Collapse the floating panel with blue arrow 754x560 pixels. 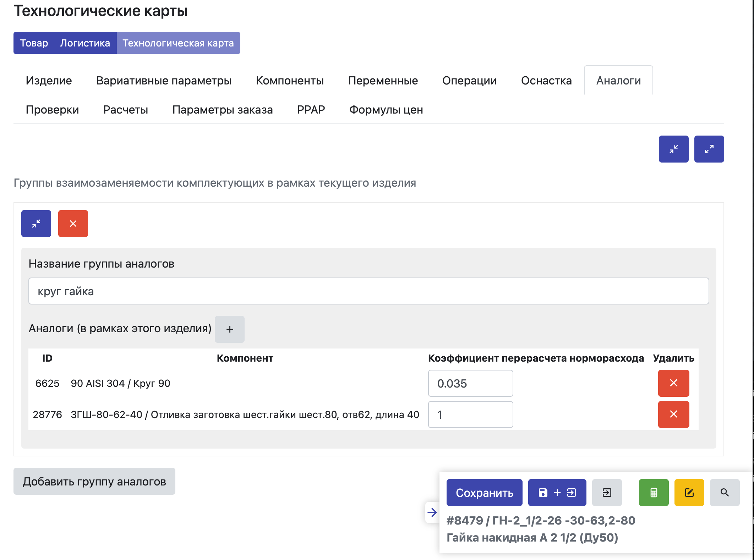[x=432, y=512]
